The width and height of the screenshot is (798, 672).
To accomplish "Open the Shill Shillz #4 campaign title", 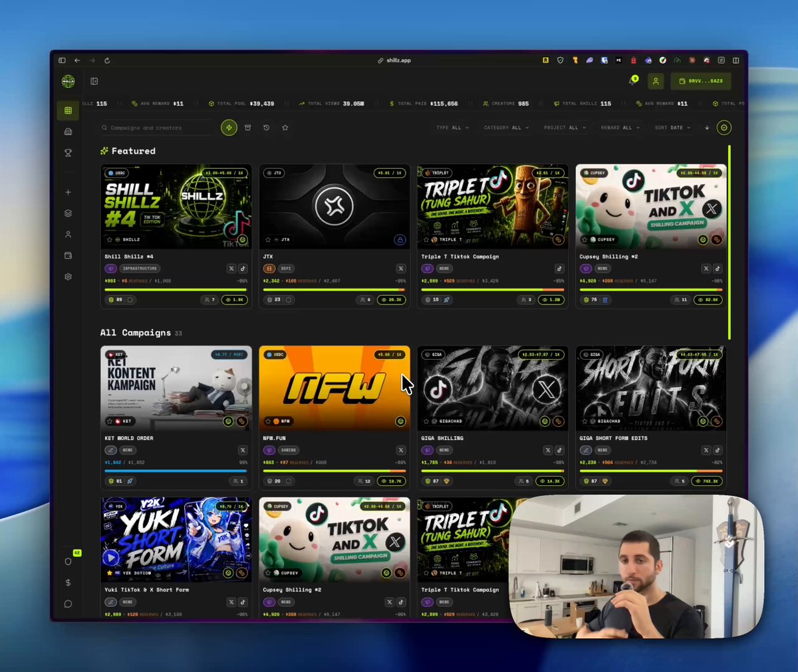I will (129, 257).
